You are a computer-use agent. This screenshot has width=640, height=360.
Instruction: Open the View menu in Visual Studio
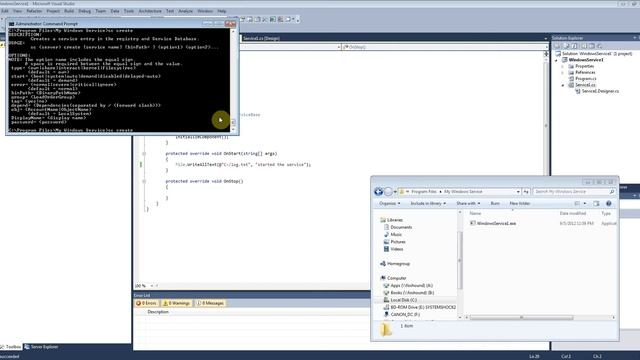click(18, 11)
